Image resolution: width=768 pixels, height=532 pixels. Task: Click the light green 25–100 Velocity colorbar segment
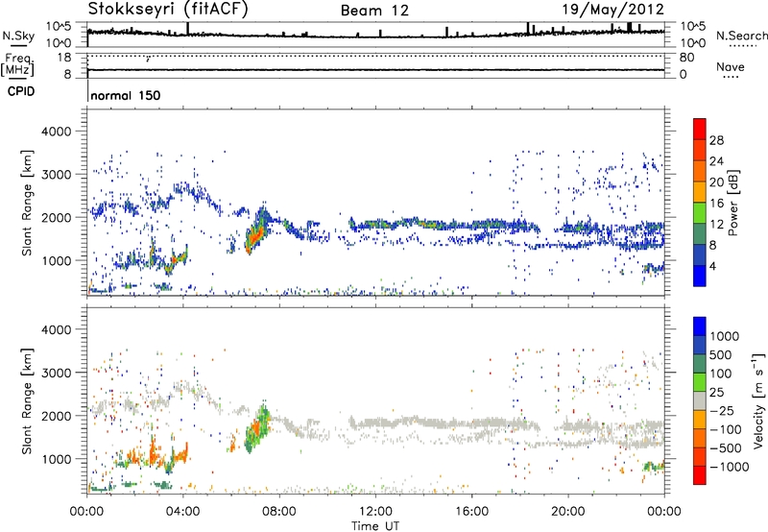pyautogui.click(x=700, y=382)
